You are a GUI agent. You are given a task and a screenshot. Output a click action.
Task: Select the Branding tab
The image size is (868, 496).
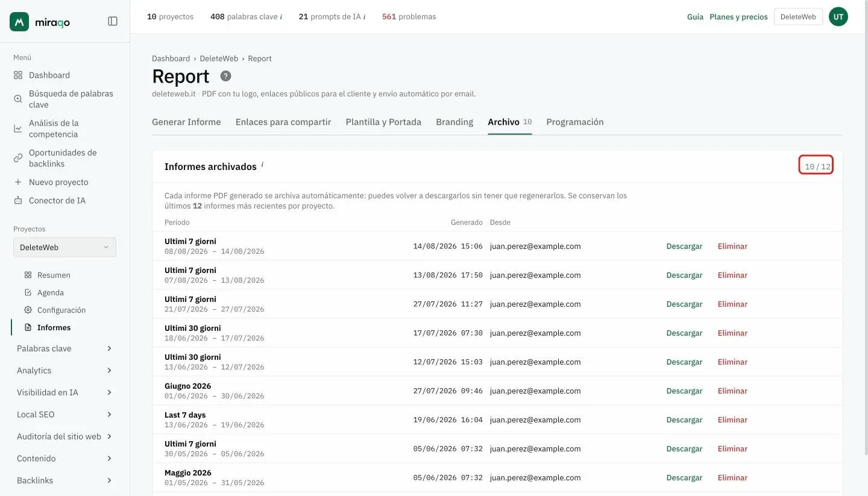454,122
